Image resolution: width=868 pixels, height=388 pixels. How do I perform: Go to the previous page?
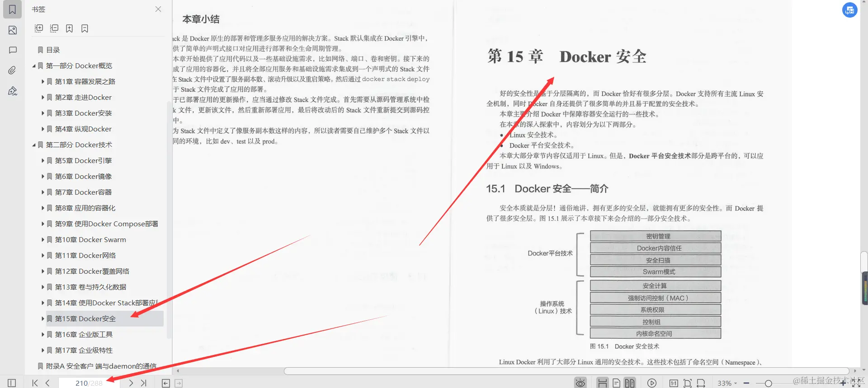click(47, 383)
